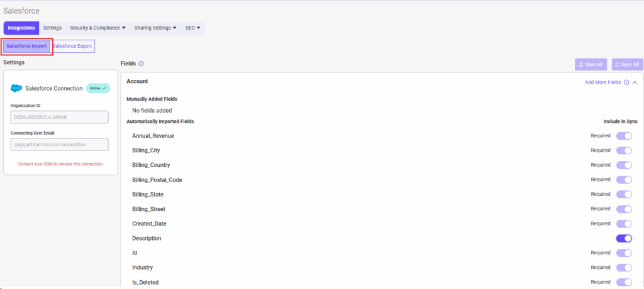Click the Billing_Street field name
Image resolution: width=644 pixels, height=289 pixels.
click(x=148, y=209)
